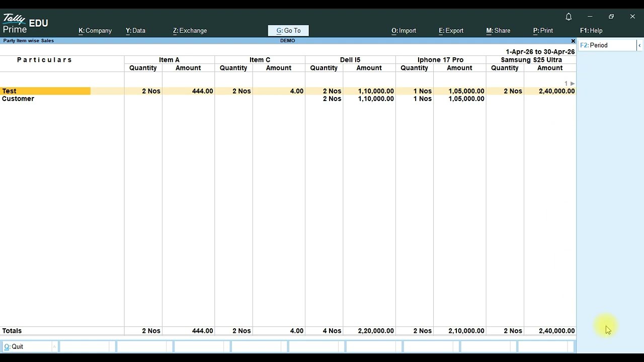Click the Particulars column header
The image size is (644, 362).
45,60
